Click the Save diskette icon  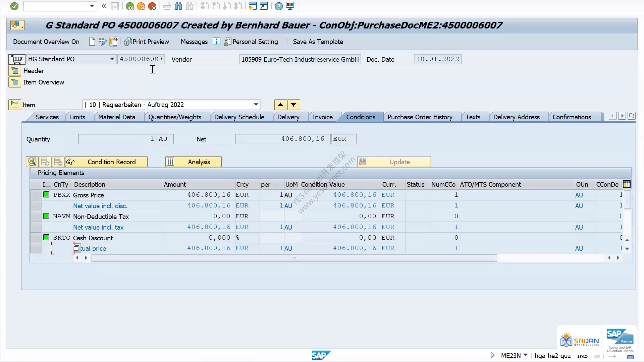point(115,6)
